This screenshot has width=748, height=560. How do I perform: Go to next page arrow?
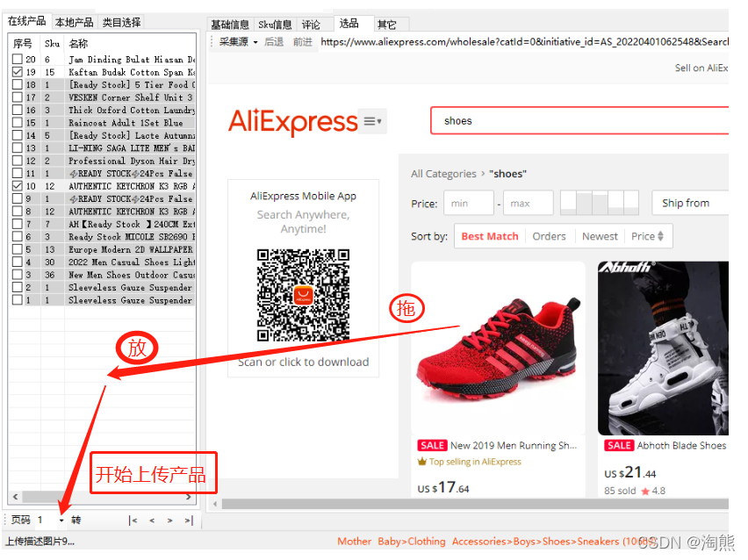(x=169, y=521)
